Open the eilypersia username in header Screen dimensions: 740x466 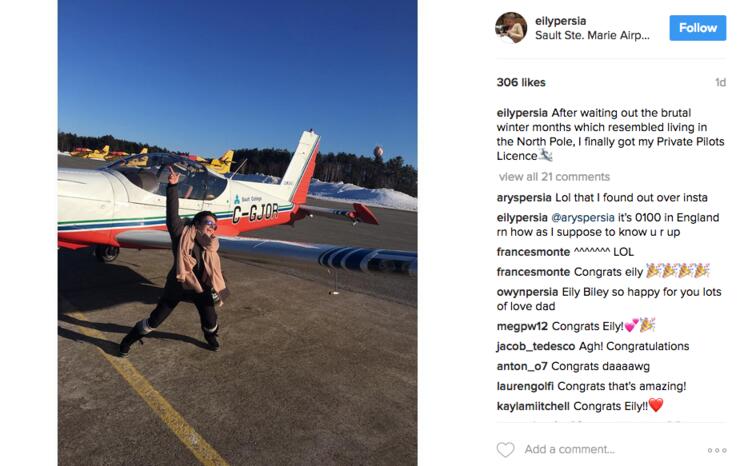point(561,21)
